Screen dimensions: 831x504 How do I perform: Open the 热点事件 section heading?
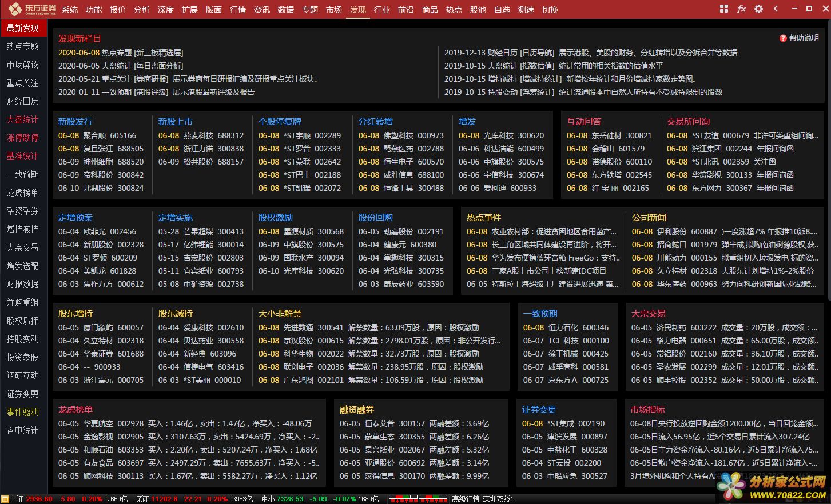pos(484,218)
